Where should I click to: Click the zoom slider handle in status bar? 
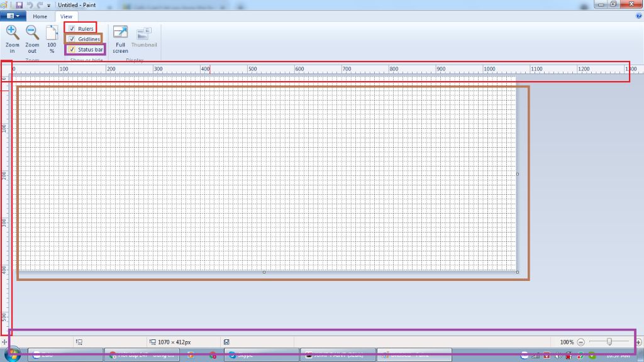pos(609,342)
